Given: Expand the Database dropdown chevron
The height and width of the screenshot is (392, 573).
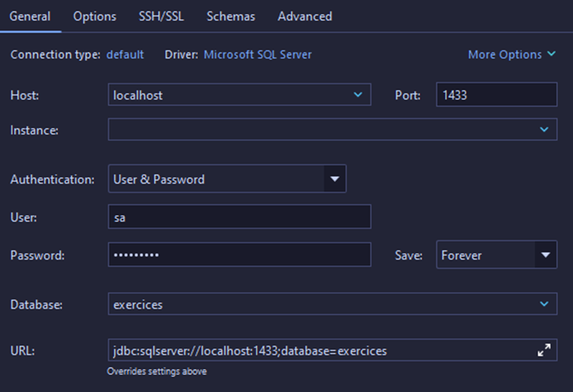Looking at the screenshot, I should [543, 304].
